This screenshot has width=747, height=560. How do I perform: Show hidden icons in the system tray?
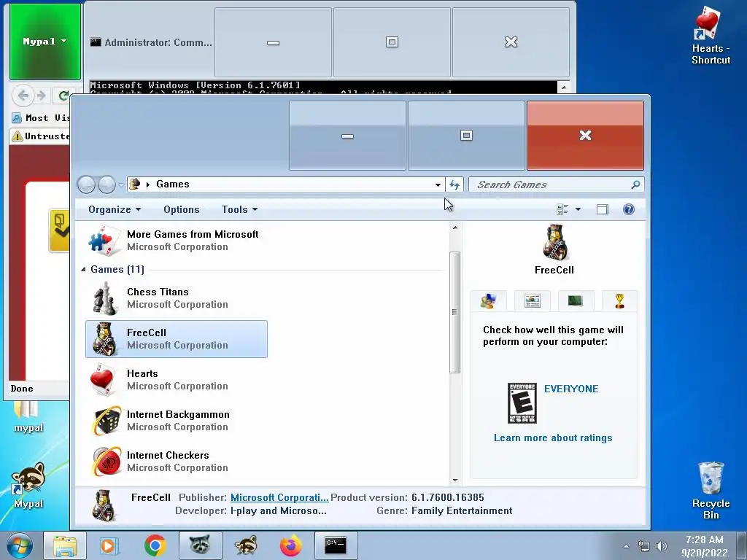(x=626, y=546)
